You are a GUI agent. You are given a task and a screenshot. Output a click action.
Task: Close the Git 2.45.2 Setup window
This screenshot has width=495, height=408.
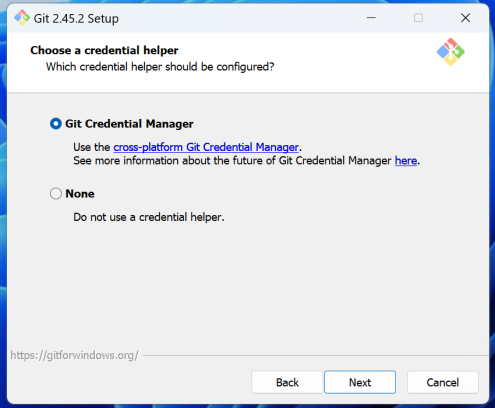tap(465, 18)
